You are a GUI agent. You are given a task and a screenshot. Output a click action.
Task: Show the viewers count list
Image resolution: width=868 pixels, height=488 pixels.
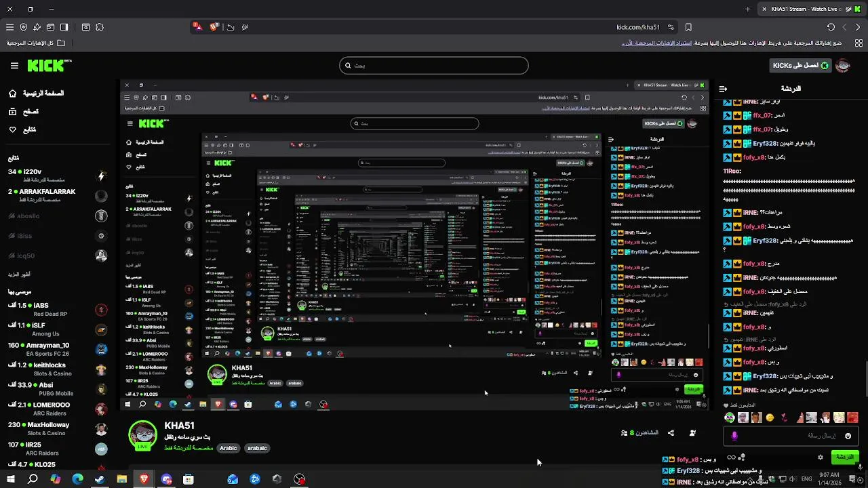[x=639, y=432]
